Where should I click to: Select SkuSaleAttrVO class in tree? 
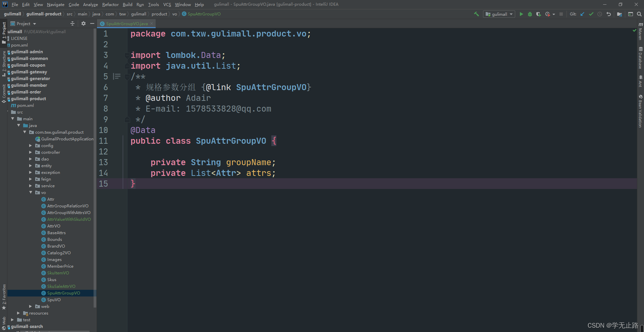point(61,286)
